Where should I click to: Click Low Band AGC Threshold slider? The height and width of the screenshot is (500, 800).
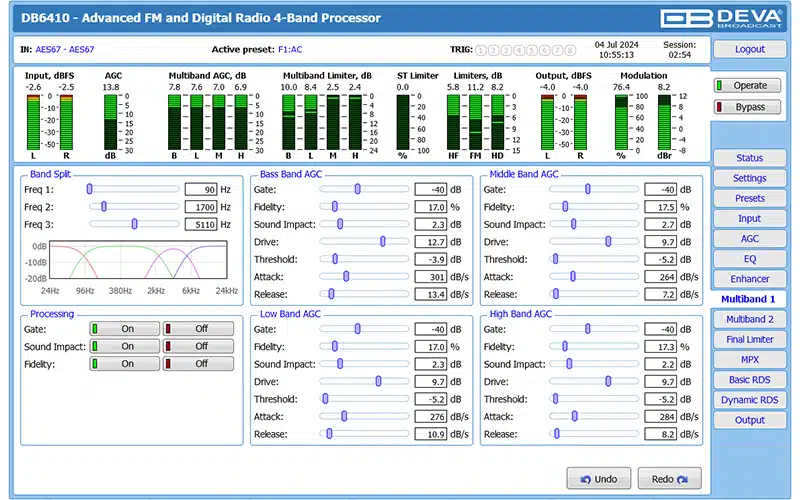pos(364,399)
